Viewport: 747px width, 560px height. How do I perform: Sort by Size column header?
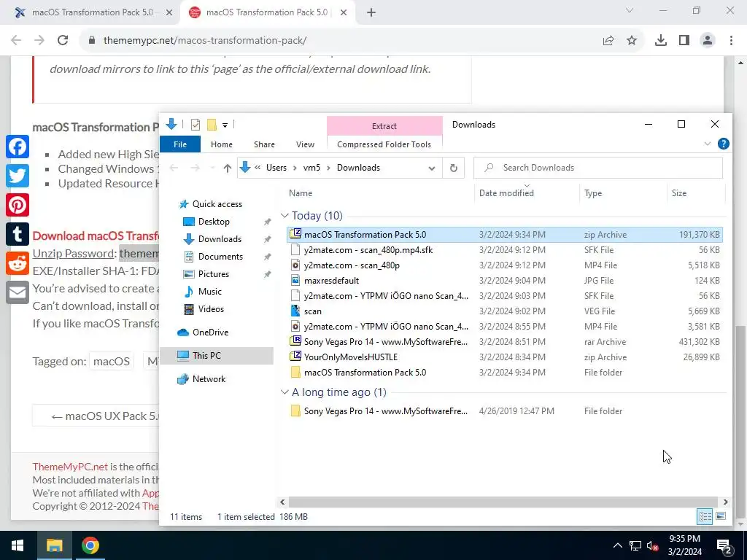679,192
